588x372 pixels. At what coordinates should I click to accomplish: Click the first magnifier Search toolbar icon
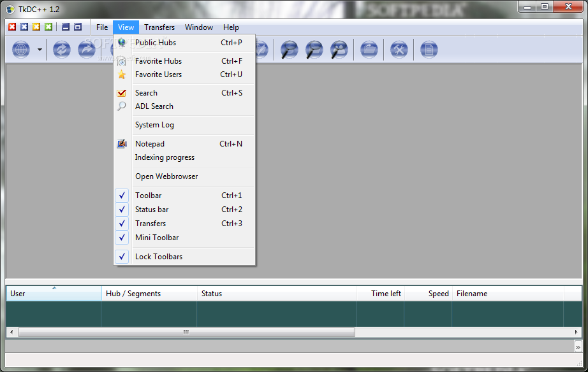pos(289,50)
